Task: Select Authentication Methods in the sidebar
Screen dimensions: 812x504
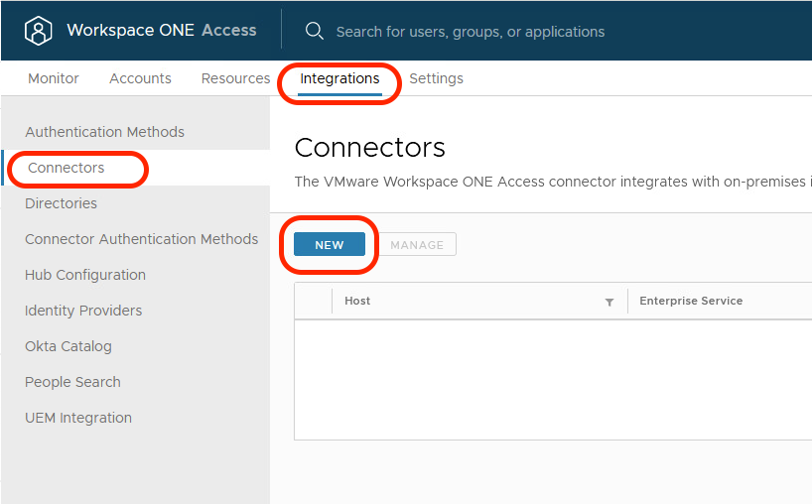Action: point(104,132)
